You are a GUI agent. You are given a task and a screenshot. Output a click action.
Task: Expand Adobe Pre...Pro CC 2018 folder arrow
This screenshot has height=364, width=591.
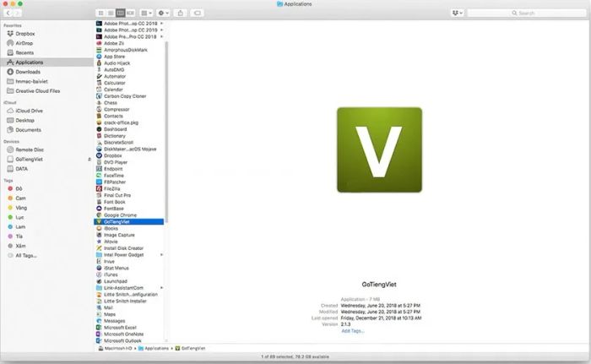coord(162,36)
